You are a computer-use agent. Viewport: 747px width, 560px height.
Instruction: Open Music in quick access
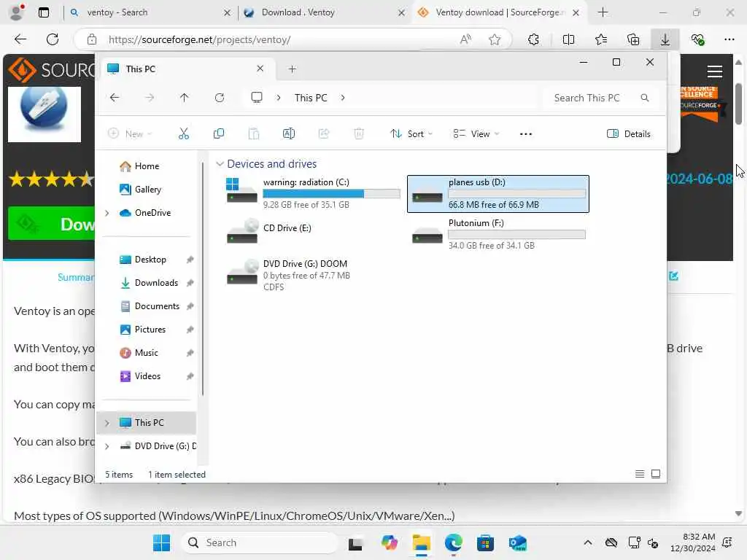[146, 353]
